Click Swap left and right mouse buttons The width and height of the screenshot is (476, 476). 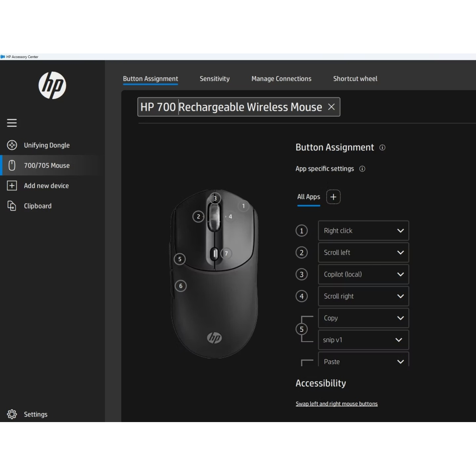337,403
